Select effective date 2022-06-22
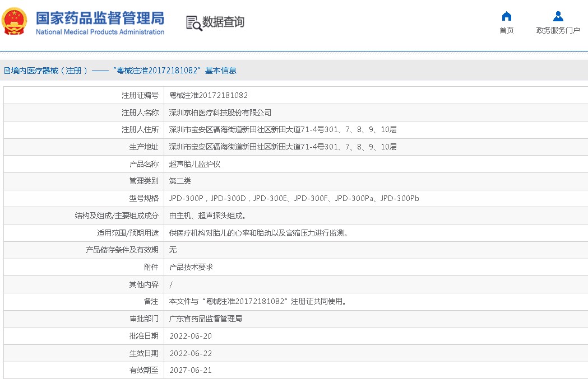The height and width of the screenshot is (379, 588). [191, 353]
